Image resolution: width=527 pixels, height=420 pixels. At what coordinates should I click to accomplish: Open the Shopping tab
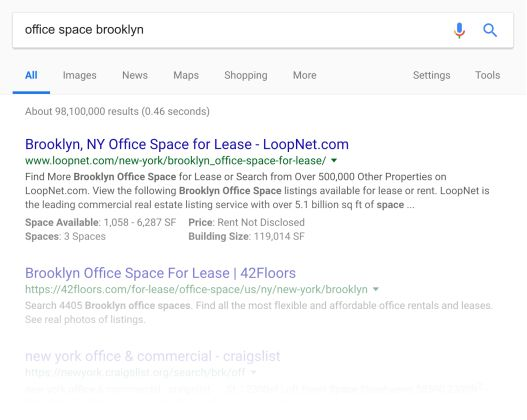246,75
